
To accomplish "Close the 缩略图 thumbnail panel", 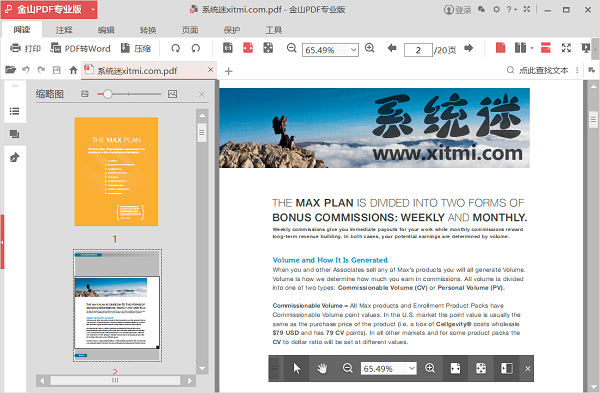I will [x=202, y=94].
